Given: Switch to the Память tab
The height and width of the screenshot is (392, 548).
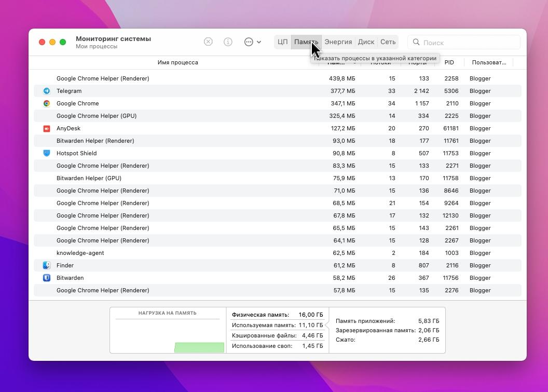Looking at the screenshot, I should pos(306,42).
